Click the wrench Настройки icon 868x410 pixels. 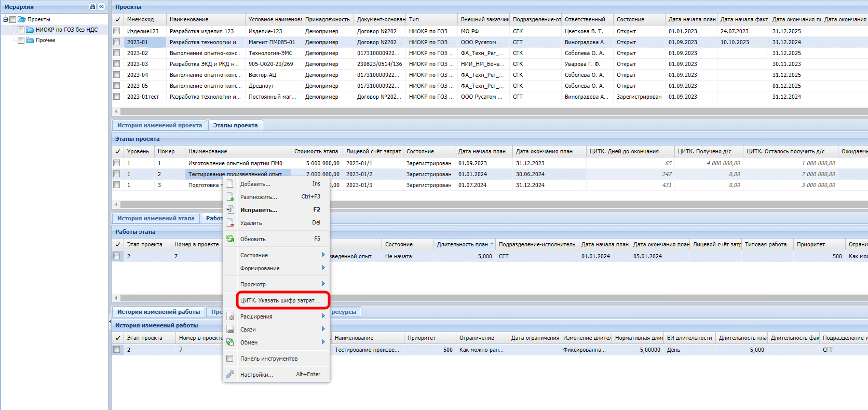tap(230, 375)
